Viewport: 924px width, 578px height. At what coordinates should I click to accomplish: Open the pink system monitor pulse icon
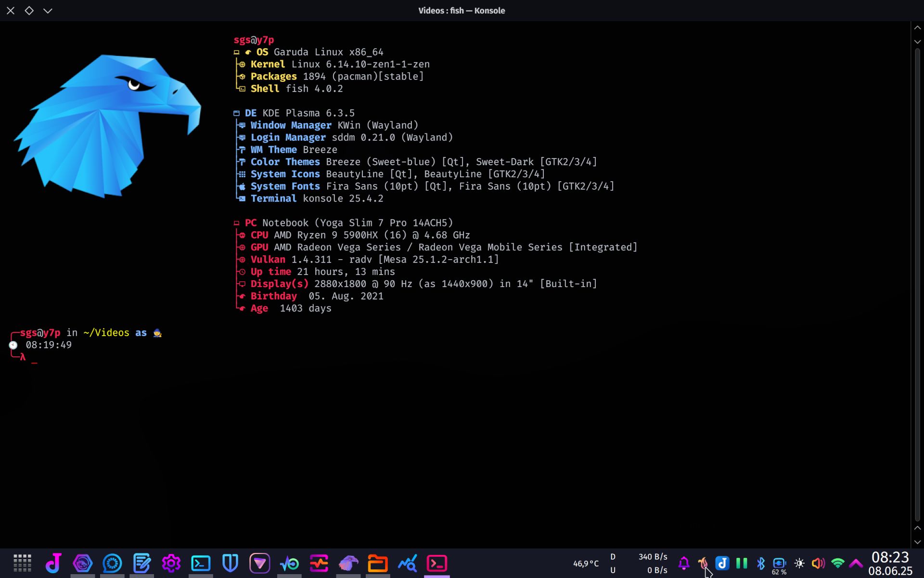click(x=319, y=563)
